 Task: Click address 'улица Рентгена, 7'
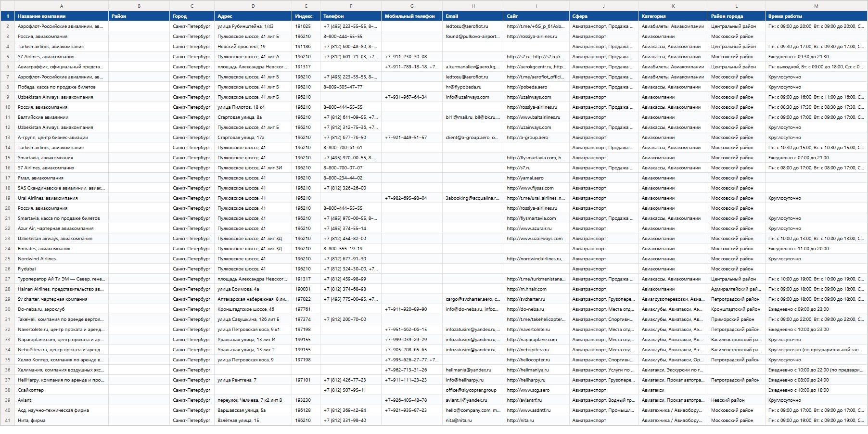(253, 380)
